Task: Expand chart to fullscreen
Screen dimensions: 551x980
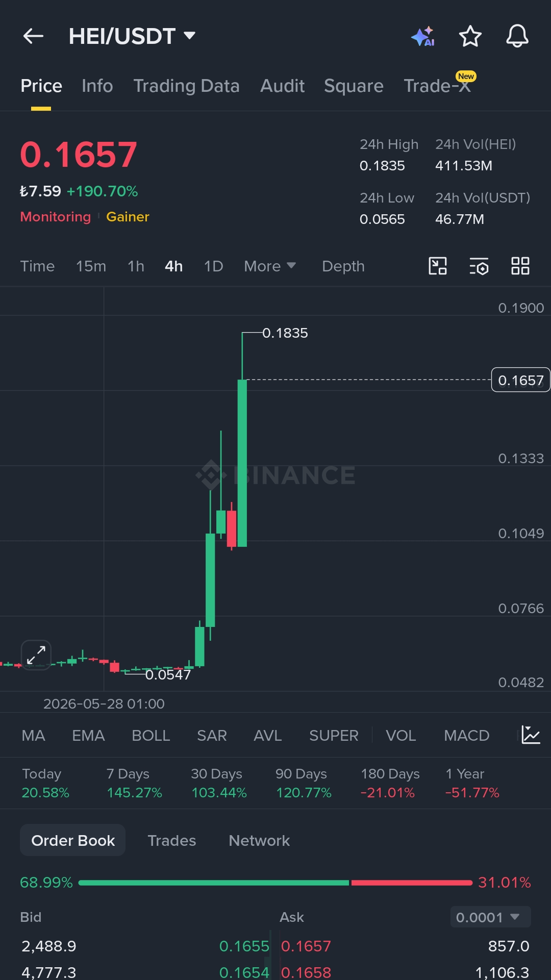Action: [x=36, y=655]
